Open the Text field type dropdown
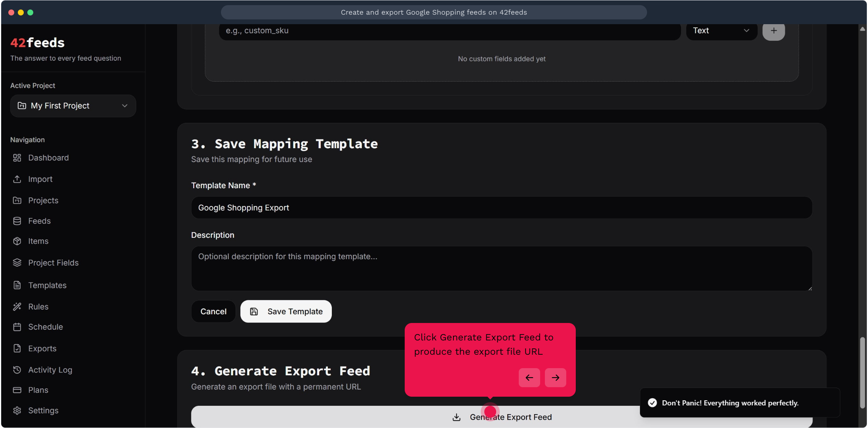868x428 pixels. 721,31
